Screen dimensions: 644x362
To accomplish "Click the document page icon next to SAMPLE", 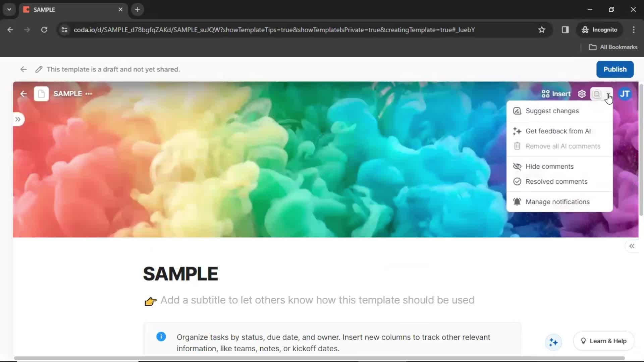I will point(41,93).
